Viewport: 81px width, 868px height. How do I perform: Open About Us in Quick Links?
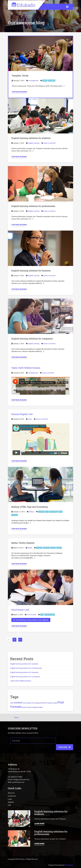tap(11, 793)
